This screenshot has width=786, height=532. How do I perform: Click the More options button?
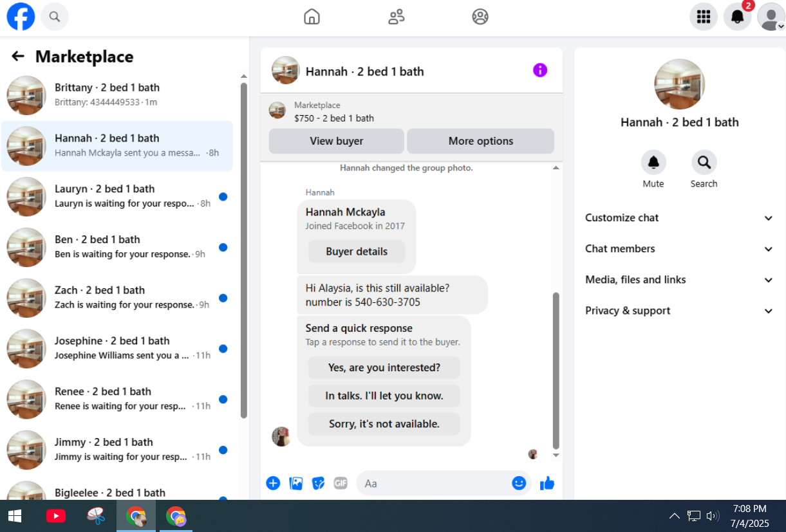[481, 142]
